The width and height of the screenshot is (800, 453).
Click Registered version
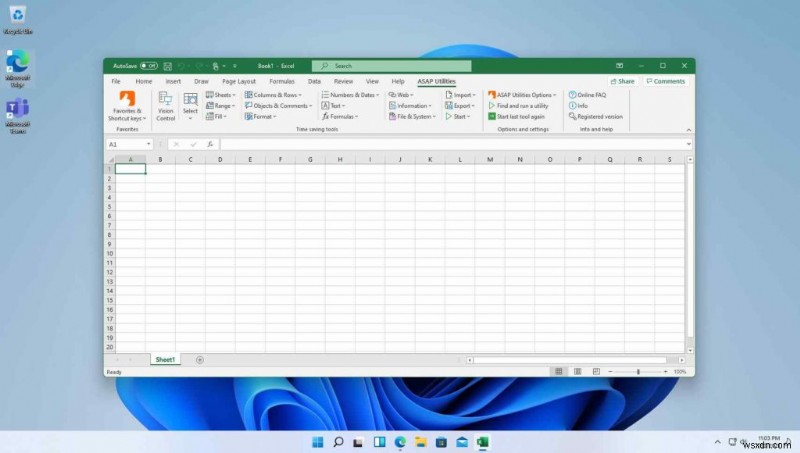tap(595, 116)
